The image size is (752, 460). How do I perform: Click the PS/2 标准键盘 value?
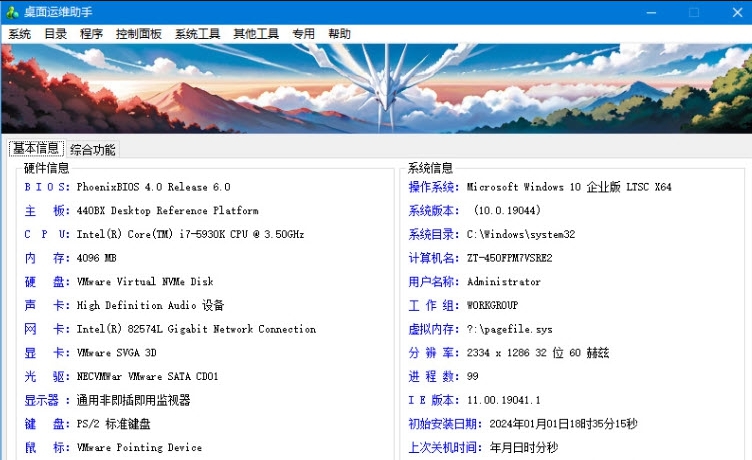pyautogui.click(x=113, y=424)
